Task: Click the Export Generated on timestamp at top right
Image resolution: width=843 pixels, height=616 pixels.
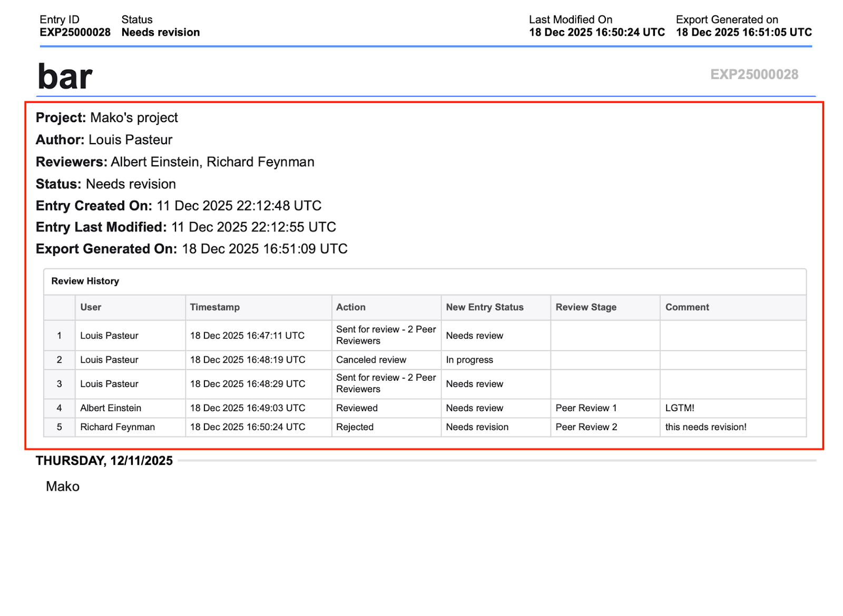Action: [x=743, y=33]
